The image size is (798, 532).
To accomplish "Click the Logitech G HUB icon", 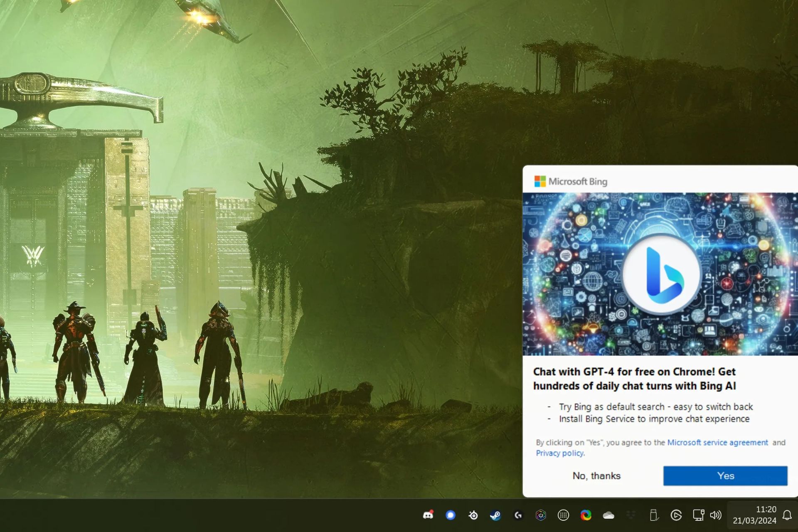I will (x=518, y=515).
